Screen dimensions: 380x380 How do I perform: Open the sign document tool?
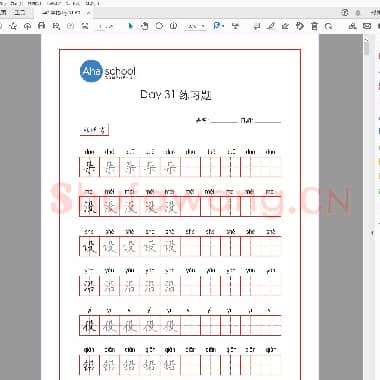pos(285,26)
